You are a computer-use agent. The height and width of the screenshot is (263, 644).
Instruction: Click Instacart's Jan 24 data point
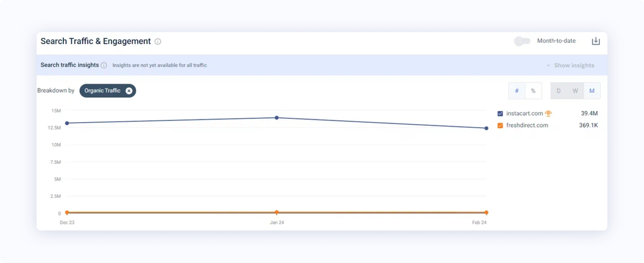click(277, 118)
